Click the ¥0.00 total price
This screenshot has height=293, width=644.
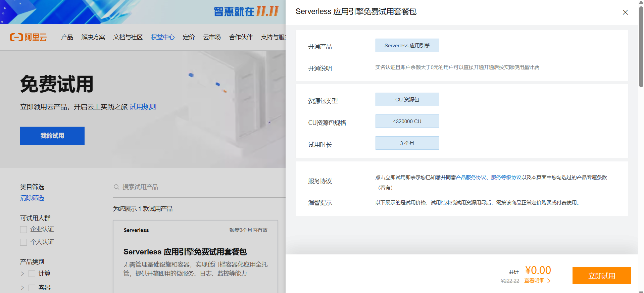pos(538,270)
